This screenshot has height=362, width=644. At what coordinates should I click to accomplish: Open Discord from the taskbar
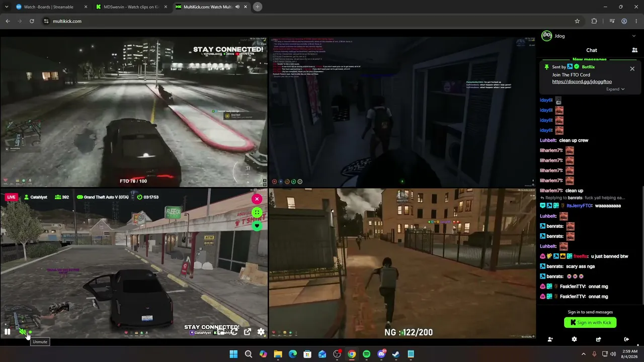click(x=381, y=354)
